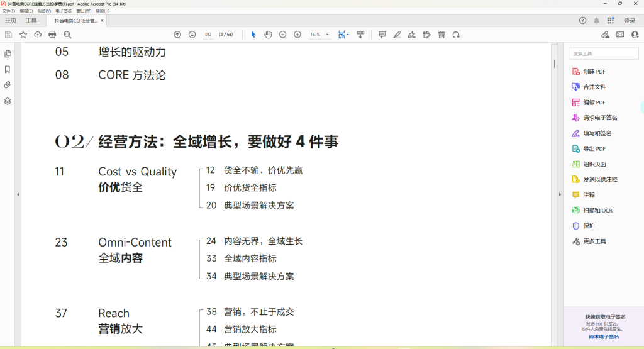Click the document vertical scrollbar thumb

coord(554,64)
